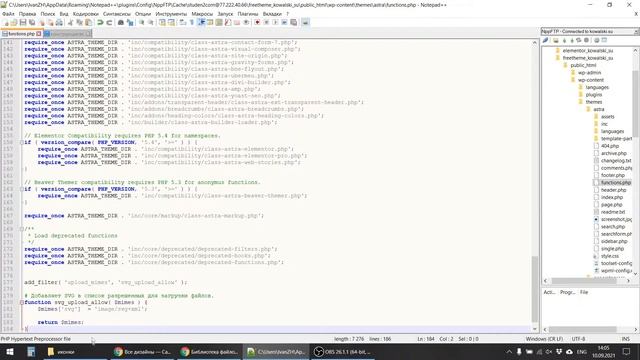The height and width of the screenshot is (360, 640).
Task: Open the Плагины menu
Action: point(248,14)
